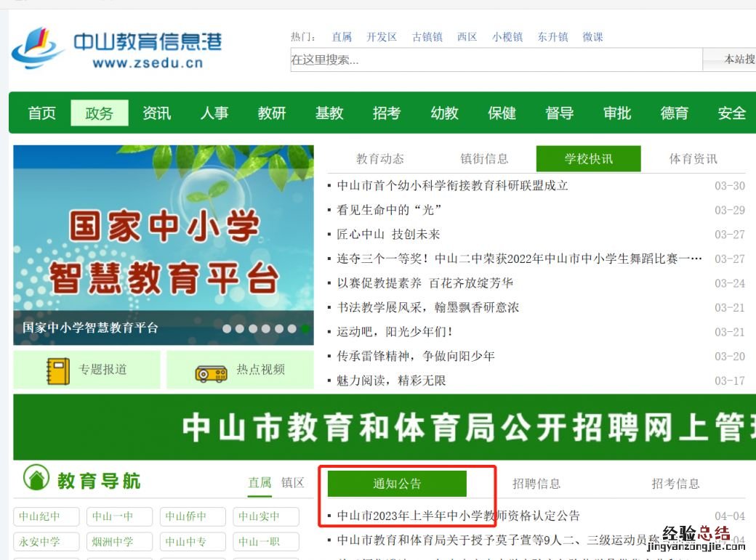This screenshot has height=560, width=756.
Task: Open the 督导 nav item
Action: click(x=559, y=113)
